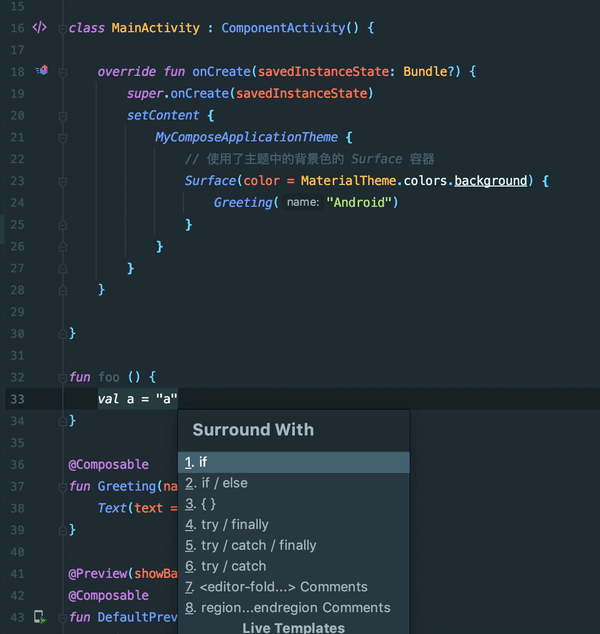Viewport: 600px width, 634px height.
Task: Click the '@Composable' annotation on line 36
Action: point(108,465)
